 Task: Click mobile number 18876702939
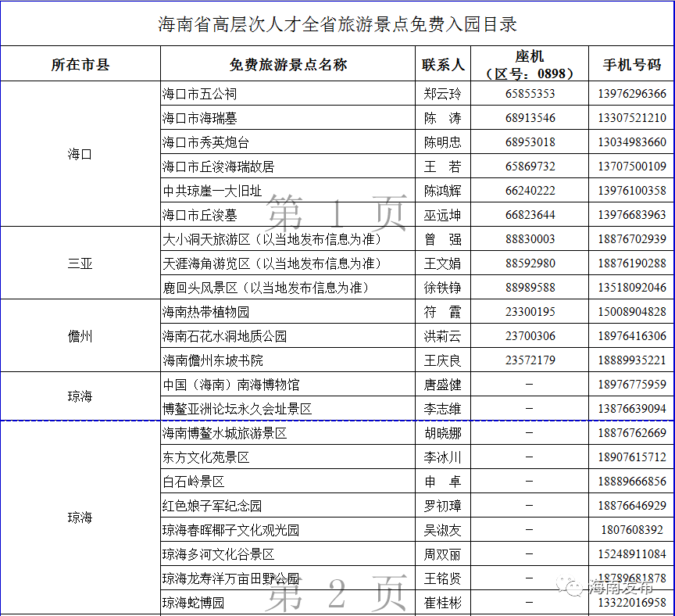coord(631,238)
